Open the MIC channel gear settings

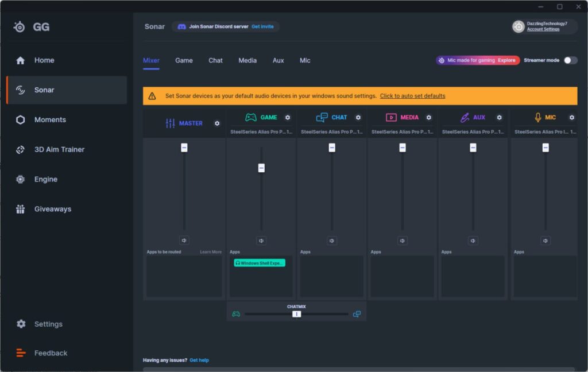(x=571, y=117)
